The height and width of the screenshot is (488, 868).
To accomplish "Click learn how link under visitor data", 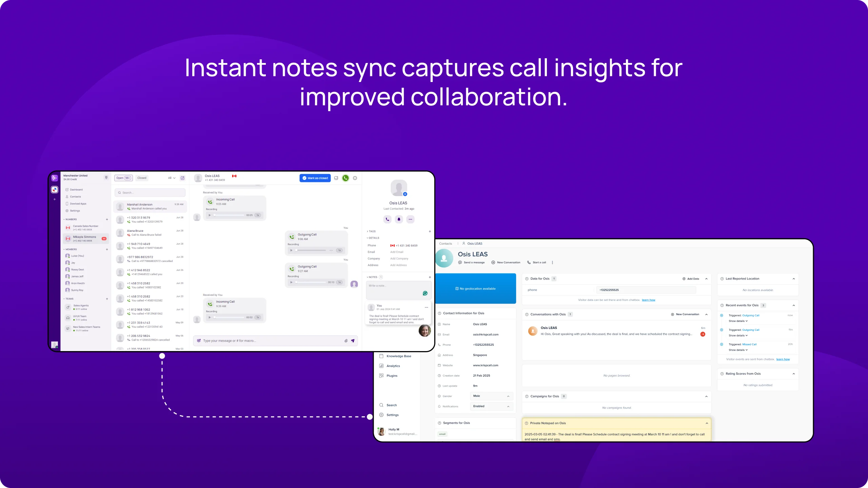I will point(648,300).
